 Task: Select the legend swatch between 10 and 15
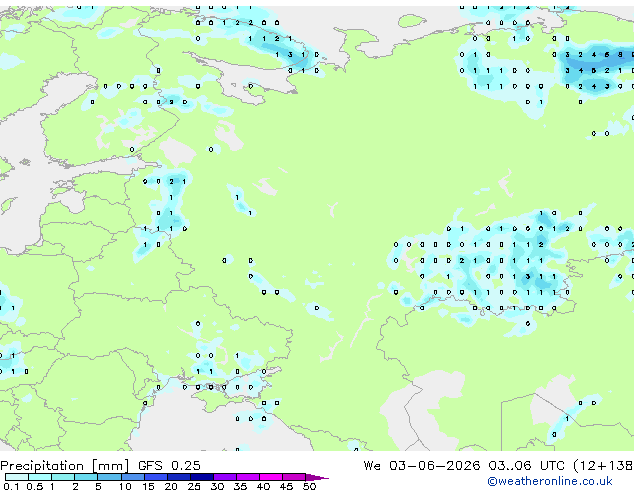coord(133,477)
